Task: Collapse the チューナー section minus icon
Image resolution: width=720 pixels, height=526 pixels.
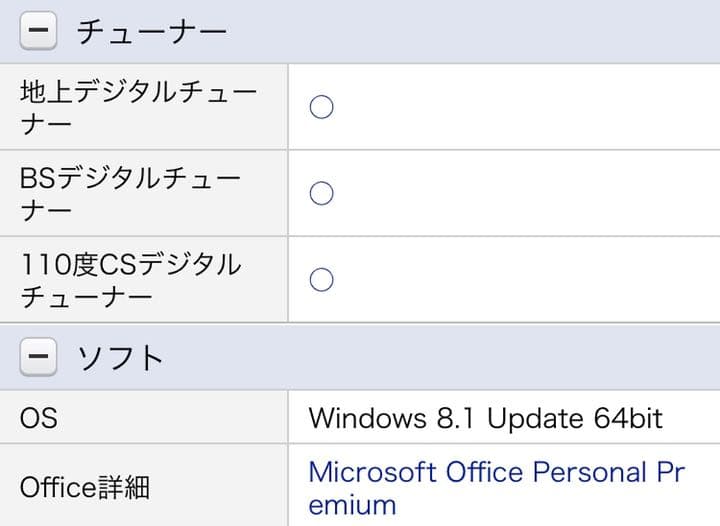Action: pyautogui.click(x=37, y=32)
